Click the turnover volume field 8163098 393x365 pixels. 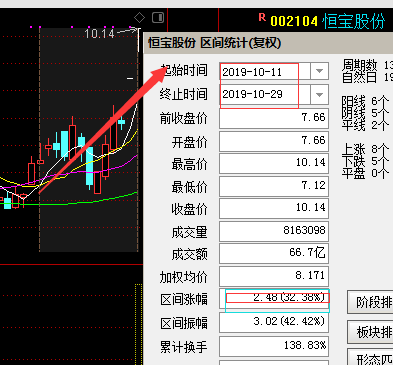point(274,231)
